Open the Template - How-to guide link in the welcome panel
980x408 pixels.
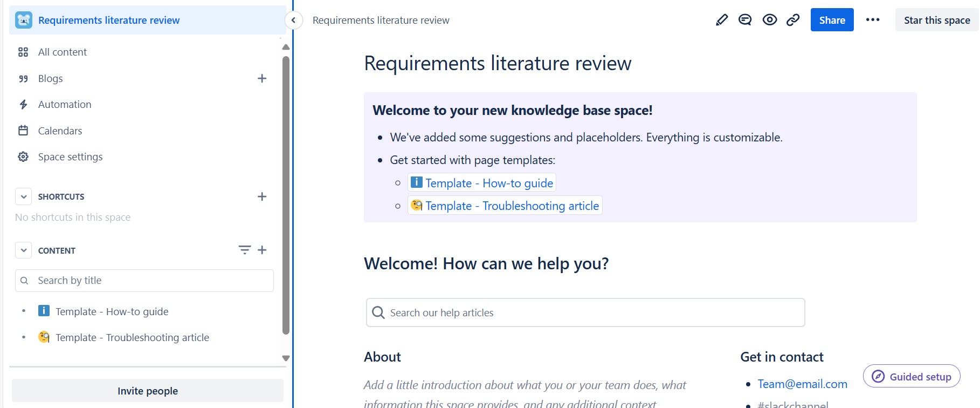482,183
